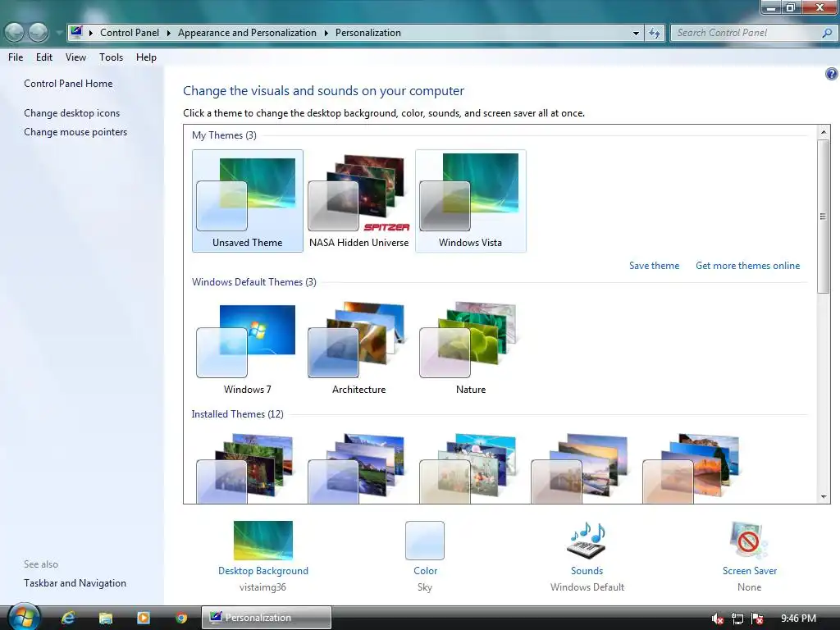Go to Control Panel Home
The height and width of the screenshot is (630, 840).
(68, 84)
